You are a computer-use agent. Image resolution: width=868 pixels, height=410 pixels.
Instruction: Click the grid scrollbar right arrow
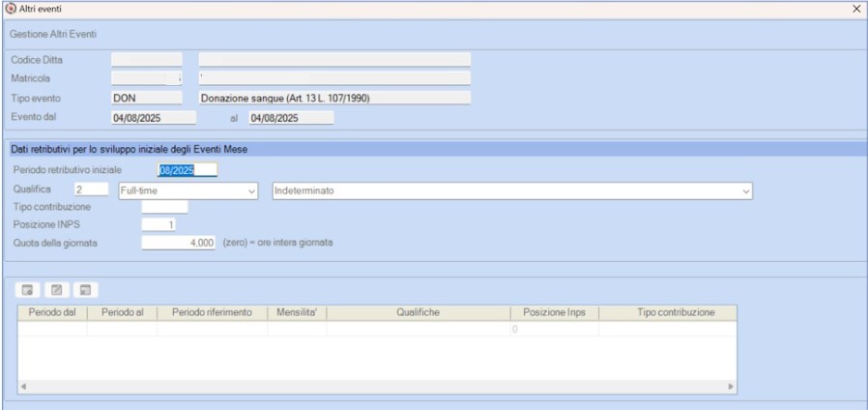tap(731, 386)
